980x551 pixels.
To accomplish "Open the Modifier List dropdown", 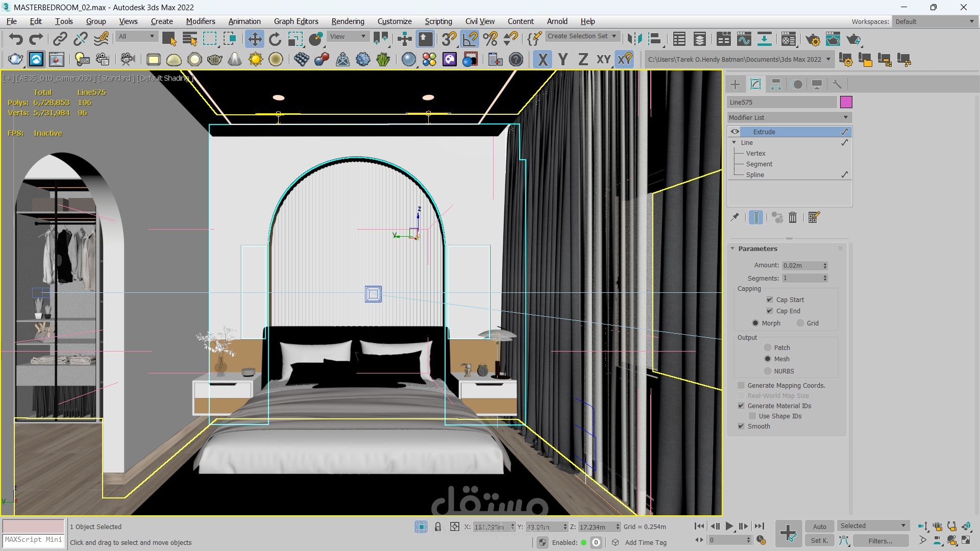I will click(x=789, y=117).
